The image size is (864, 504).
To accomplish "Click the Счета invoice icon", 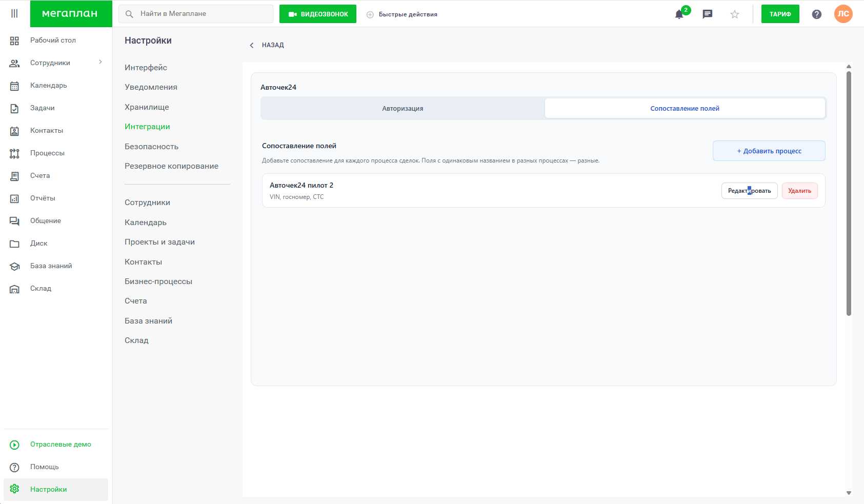I will tap(14, 176).
